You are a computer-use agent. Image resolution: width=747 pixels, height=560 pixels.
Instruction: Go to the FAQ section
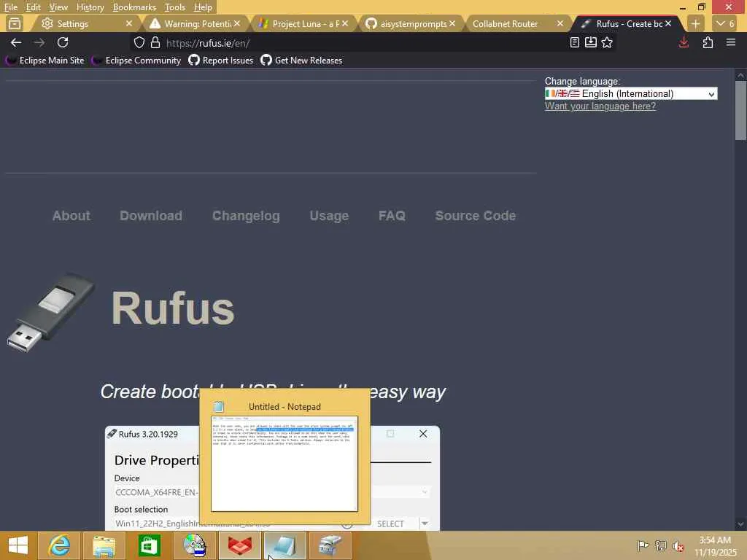(392, 216)
